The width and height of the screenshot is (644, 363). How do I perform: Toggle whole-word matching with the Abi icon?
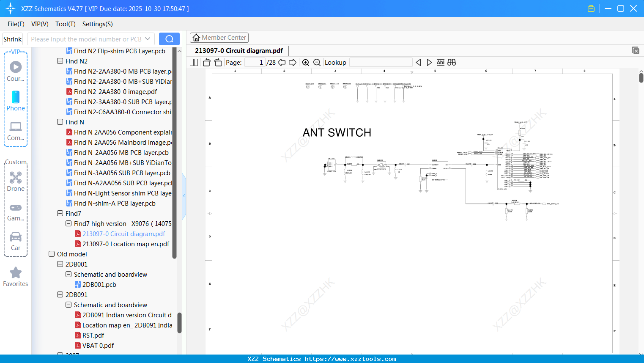click(x=441, y=62)
